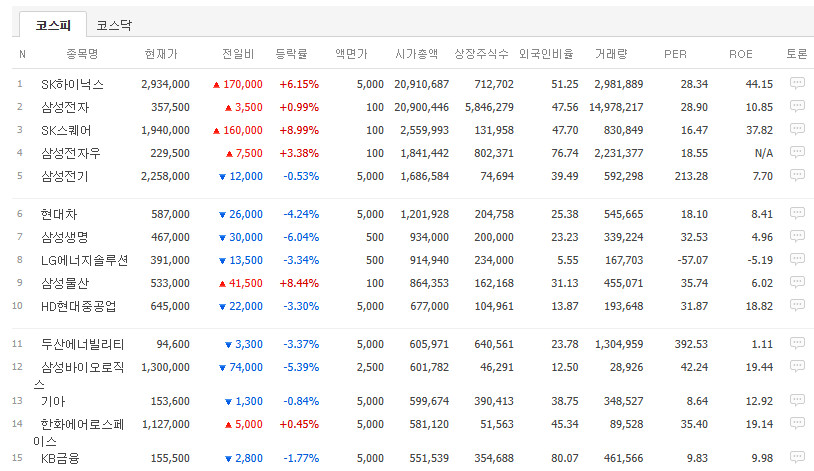
Task: Select 삼성전자 volume 14,978,217
Action: [616, 107]
